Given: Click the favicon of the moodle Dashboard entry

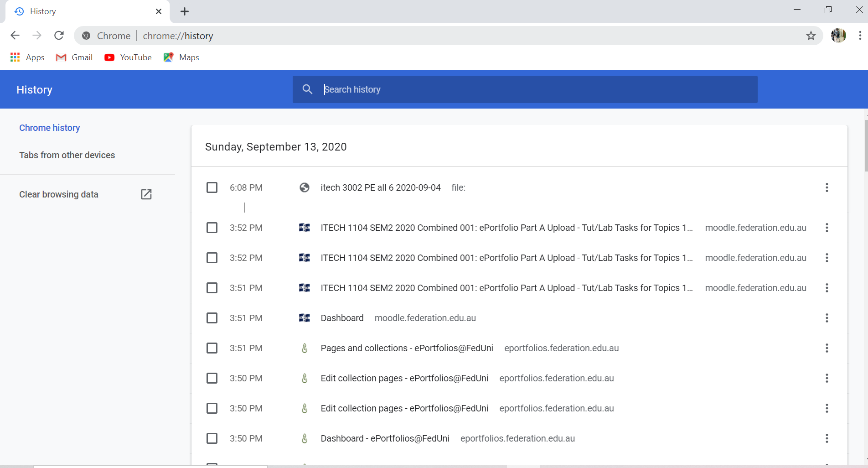Looking at the screenshot, I should [x=305, y=318].
